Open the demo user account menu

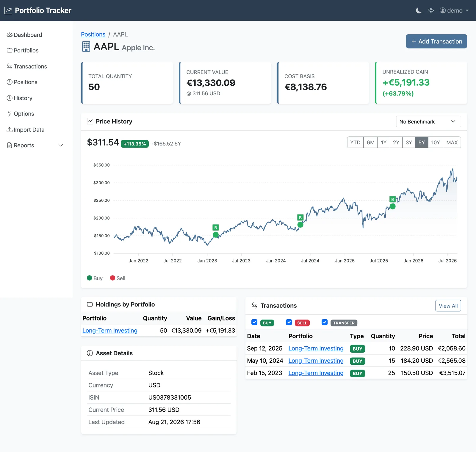tap(454, 11)
